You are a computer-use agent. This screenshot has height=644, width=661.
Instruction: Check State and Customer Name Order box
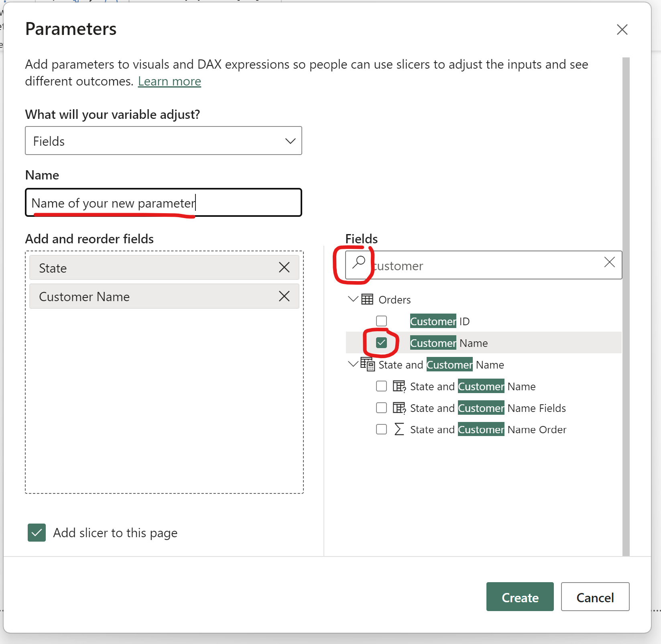(x=381, y=429)
